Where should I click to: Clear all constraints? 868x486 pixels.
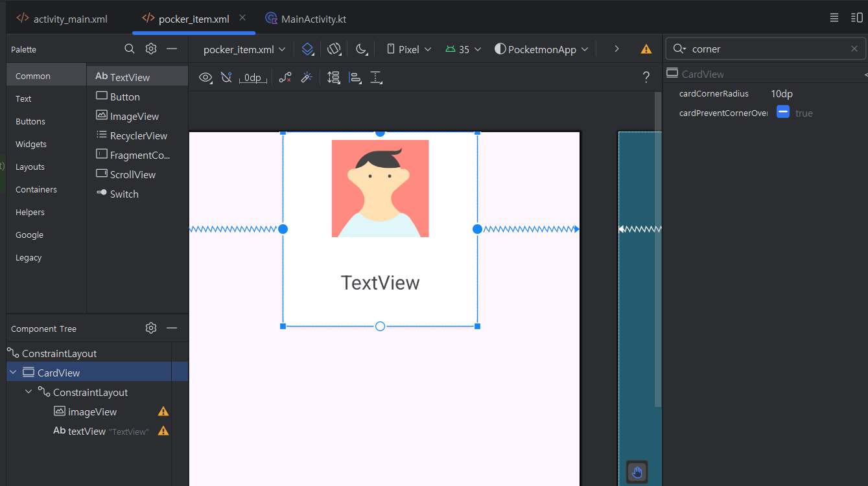pos(285,78)
